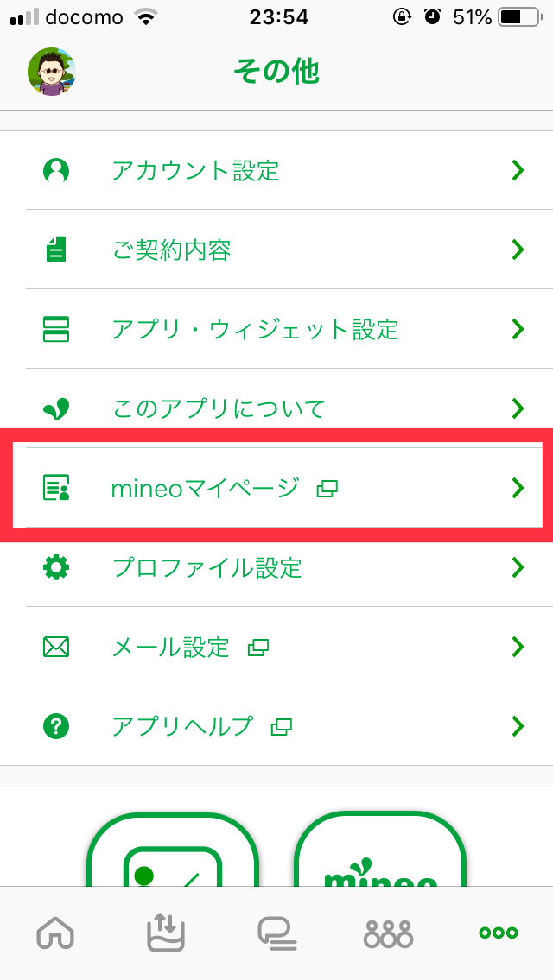Tap the アプリ・ウィジェット設定 layout icon
Viewport: 553px width, 980px height.
tap(56, 329)
